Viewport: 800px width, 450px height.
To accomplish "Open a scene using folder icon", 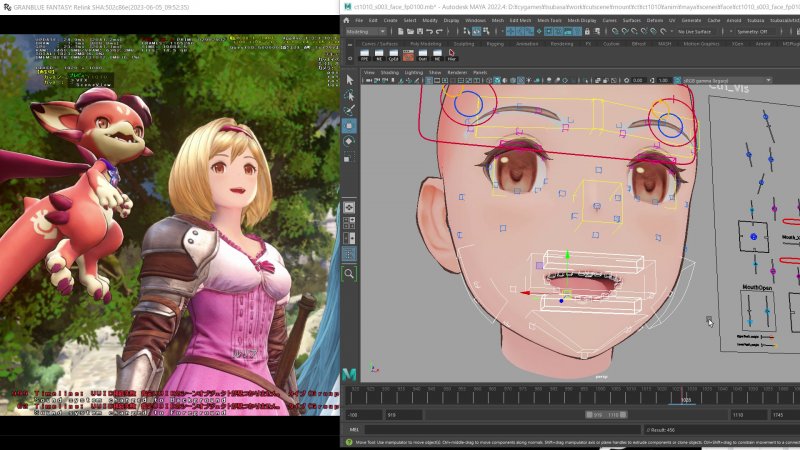I will [x=410, y=32].
